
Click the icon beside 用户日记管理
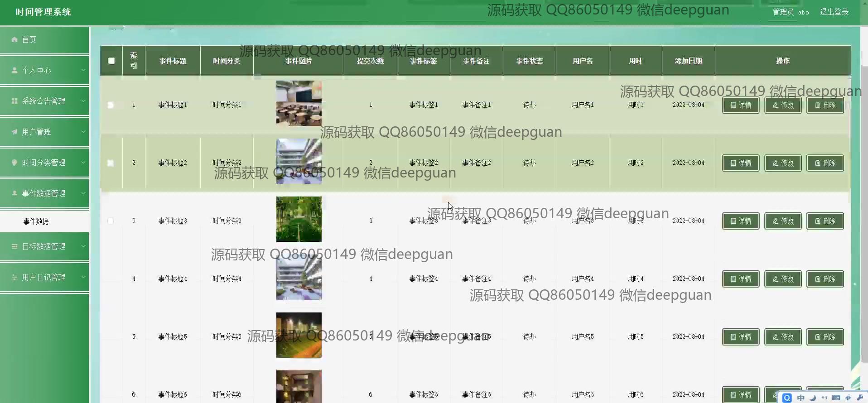tap(14, 277)
